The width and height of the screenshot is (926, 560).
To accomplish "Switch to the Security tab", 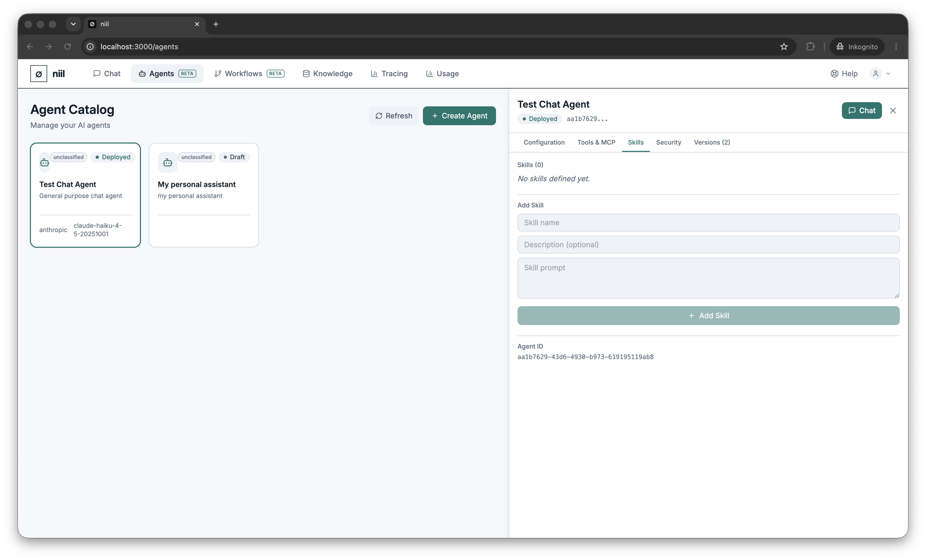I will click(669, 142).
